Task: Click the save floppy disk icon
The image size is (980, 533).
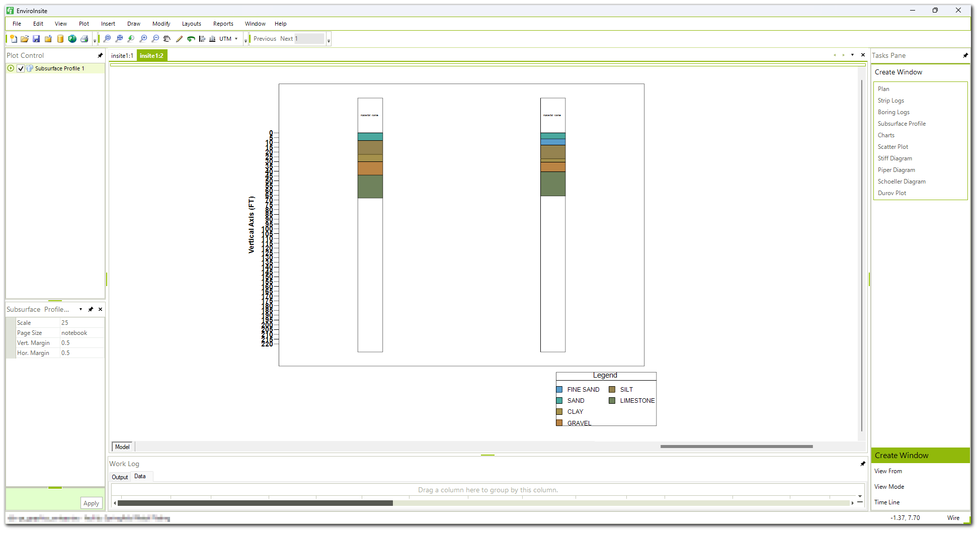Action: coord(36,39)
